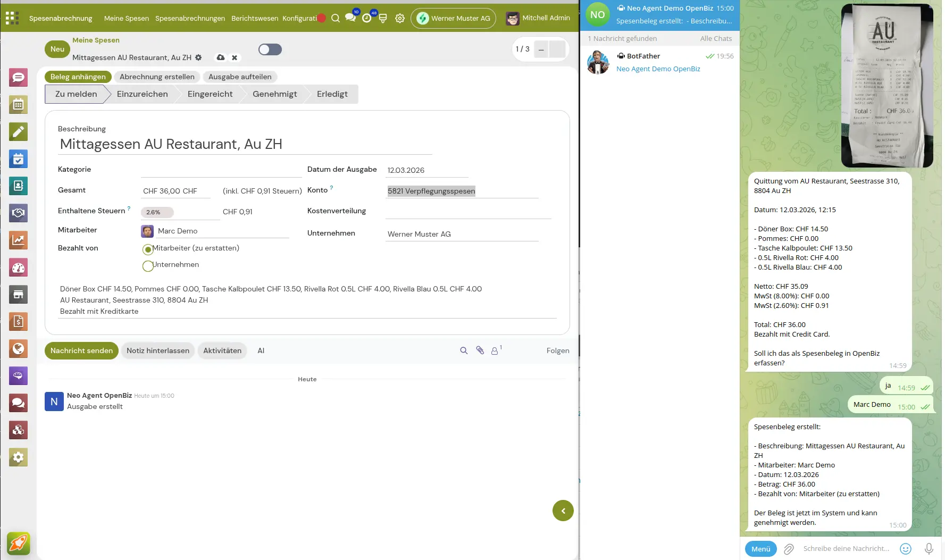Toggle the switch beside the record title
The height and width of the screenshot is (560, 945).
pyautogui.click(x=270, y=49)
